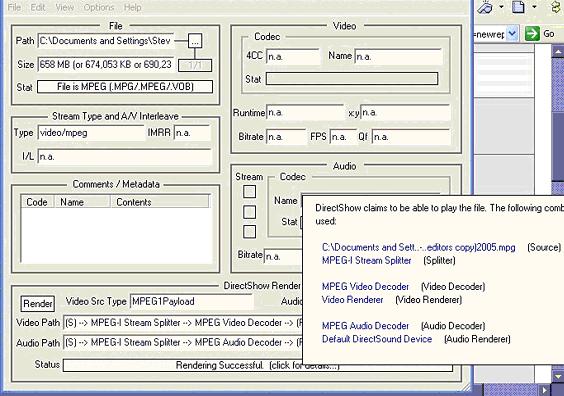The width and height of the screenshot is (564, 396).
Task: Open dropdown arrow beside page icon
Action: click(x=534, y=6)
